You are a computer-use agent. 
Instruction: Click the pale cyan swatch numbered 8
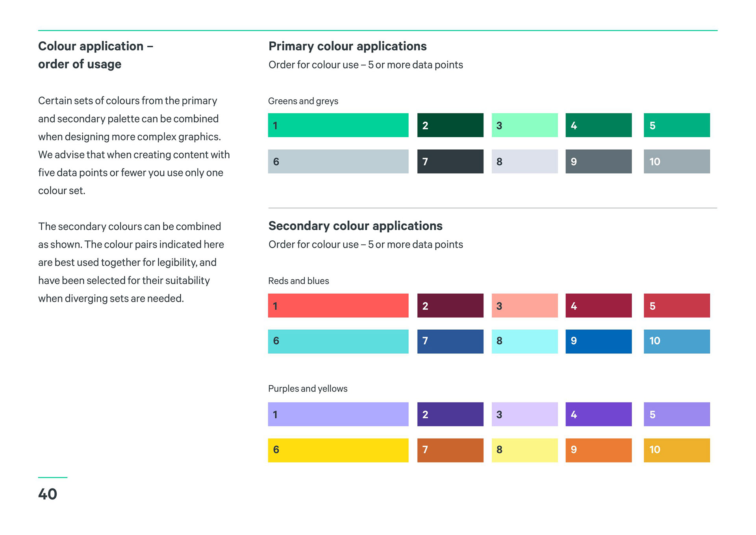[x=524, y=341]
